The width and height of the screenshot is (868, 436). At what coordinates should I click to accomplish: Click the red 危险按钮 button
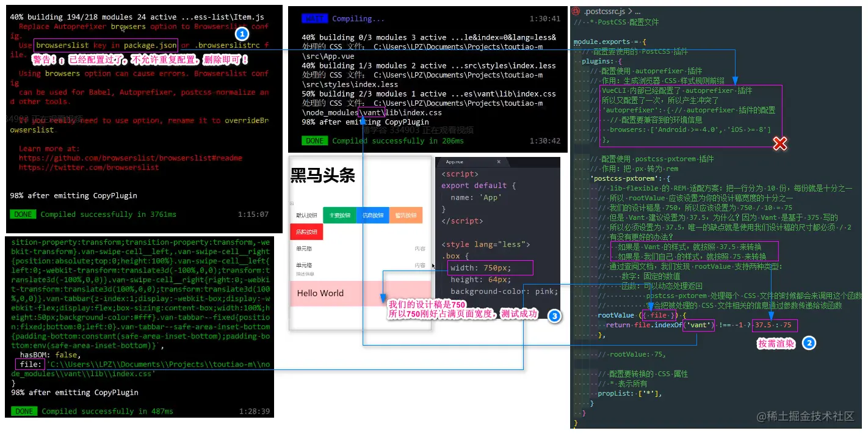pos(306,232)
